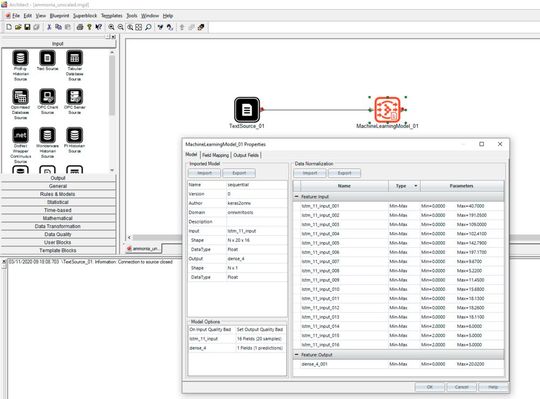Viewport: 540px width, 399px height.
Task: Click the eraser icon at toolbar end
Action: [201, 27]
